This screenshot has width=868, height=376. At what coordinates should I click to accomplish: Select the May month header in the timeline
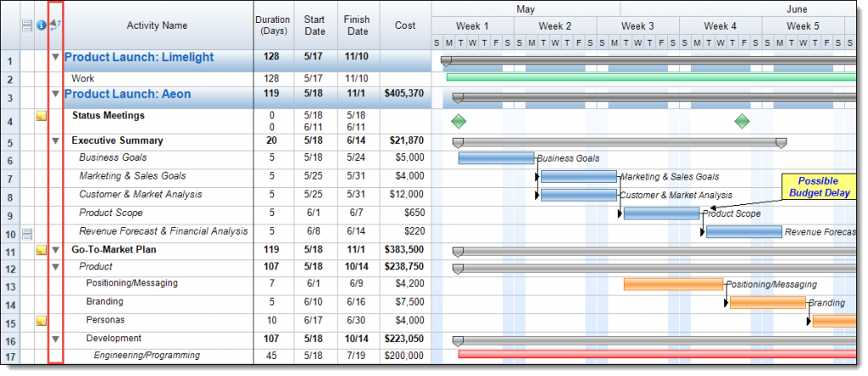(x=525, y=9)
